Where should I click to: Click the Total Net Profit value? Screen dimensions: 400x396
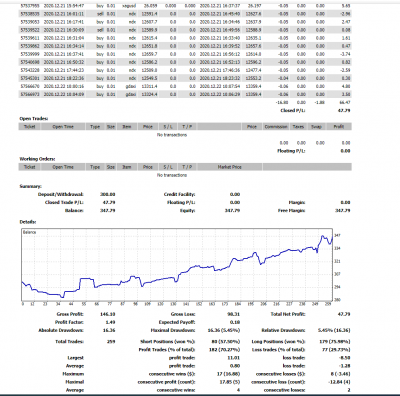coord(344,314)
